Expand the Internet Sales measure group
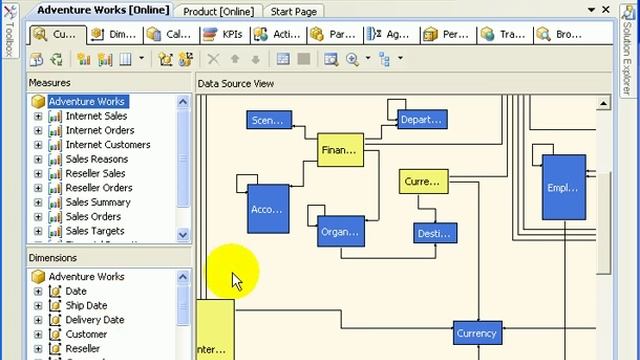The height and width of the screenshot is (360, 640). point(38,116)
